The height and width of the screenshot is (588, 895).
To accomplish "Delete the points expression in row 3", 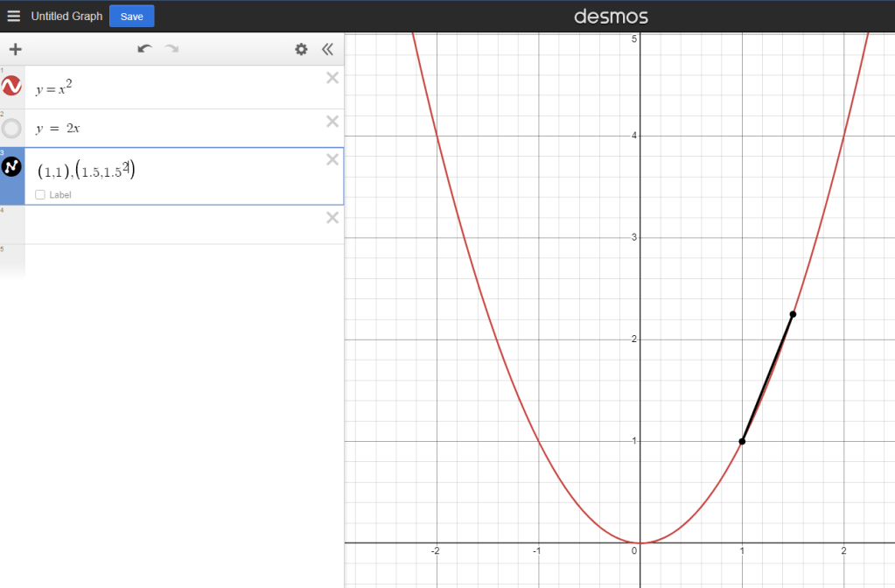I will coord(332,159).
